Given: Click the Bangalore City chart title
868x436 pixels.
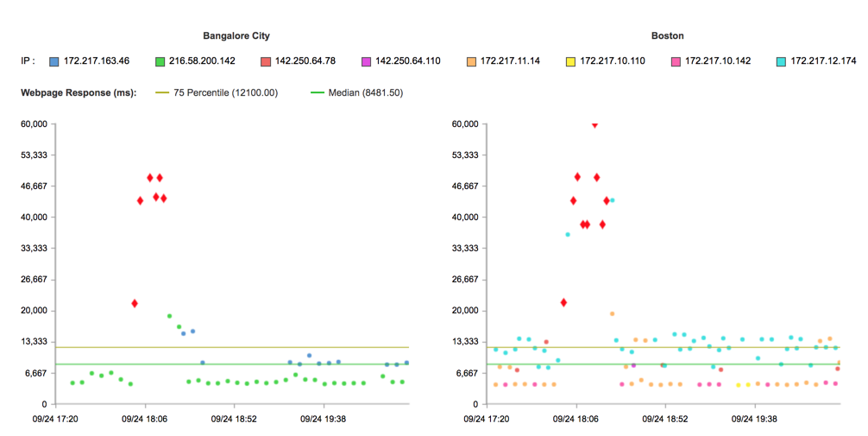Looking at the screenshot, I should [x=236, y=36].
